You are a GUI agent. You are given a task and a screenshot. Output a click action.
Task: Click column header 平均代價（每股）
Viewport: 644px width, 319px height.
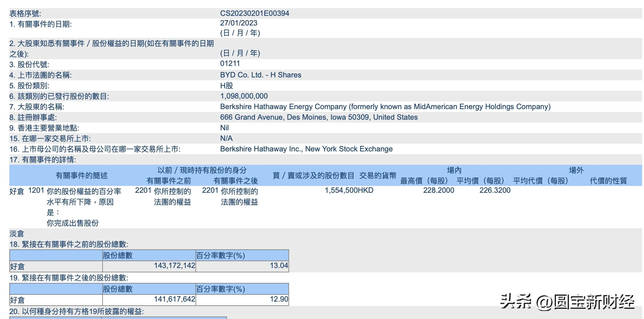[x=541, y=181]
